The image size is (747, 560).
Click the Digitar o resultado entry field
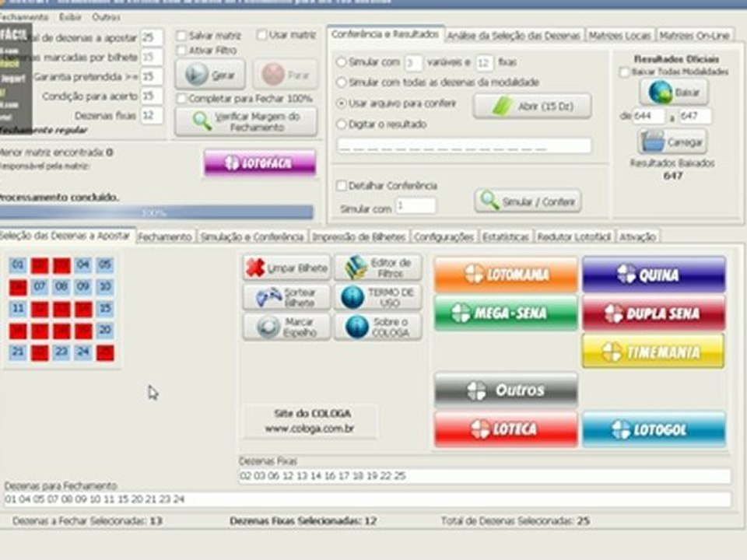point(464,145)
